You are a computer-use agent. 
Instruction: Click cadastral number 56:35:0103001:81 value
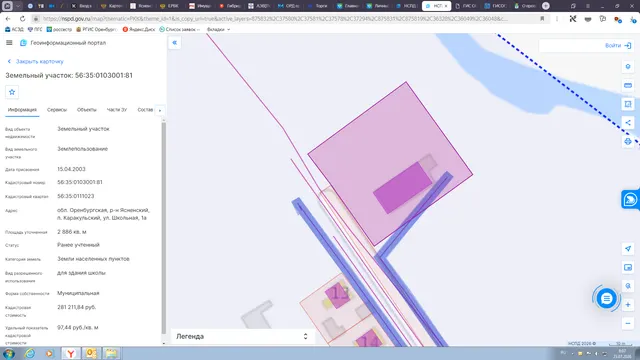click(80, 182)
